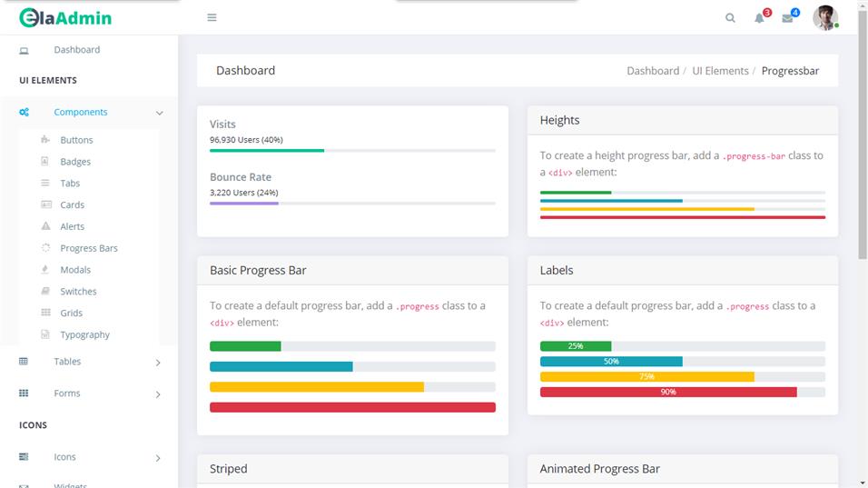This screenshot has height=488, width=868.
Task: Click the Components gears icon
Action: pyautogui.click(x=24, y=112)
